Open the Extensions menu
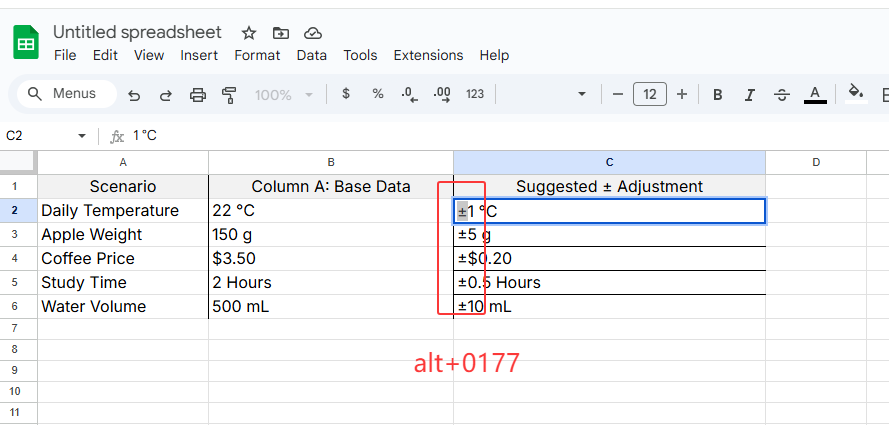This screenshot has width=889, height=425. [x=428, y=55]
